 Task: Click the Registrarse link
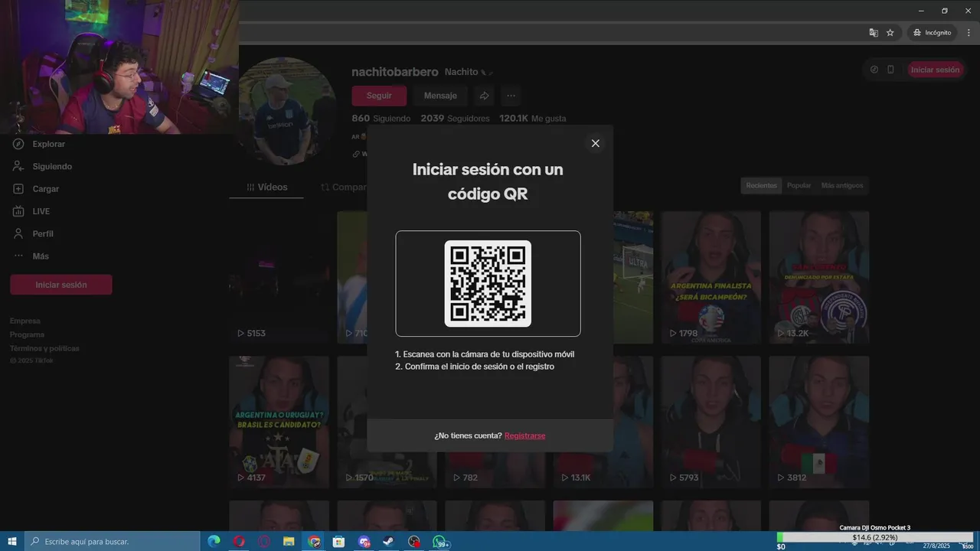coord(524,435)
